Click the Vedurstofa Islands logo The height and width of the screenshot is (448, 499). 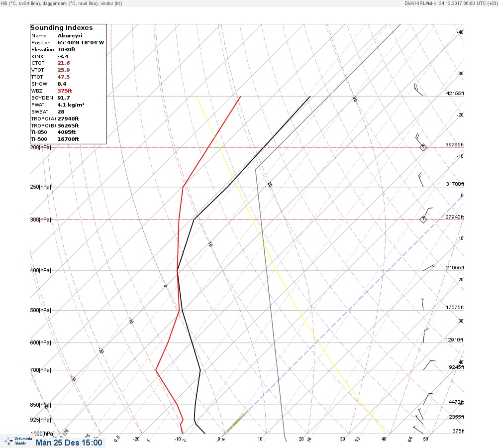(x=18, y=441)
